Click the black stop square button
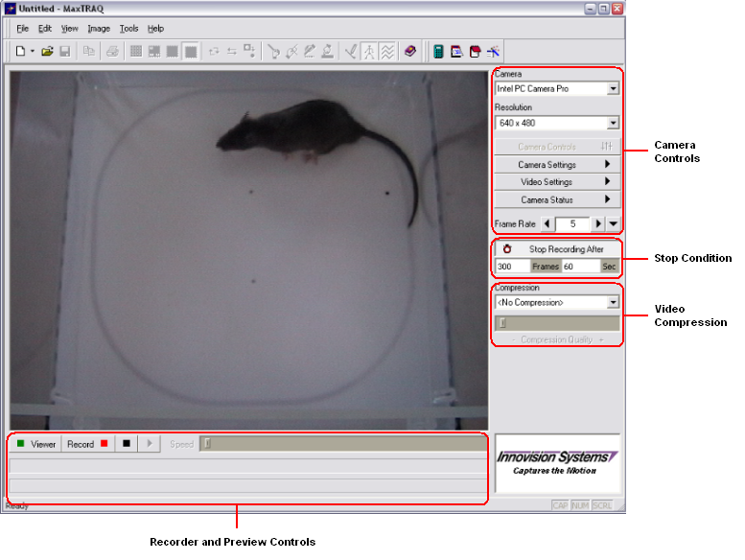The width and height of the screenshot is (745, 560). 126,444
